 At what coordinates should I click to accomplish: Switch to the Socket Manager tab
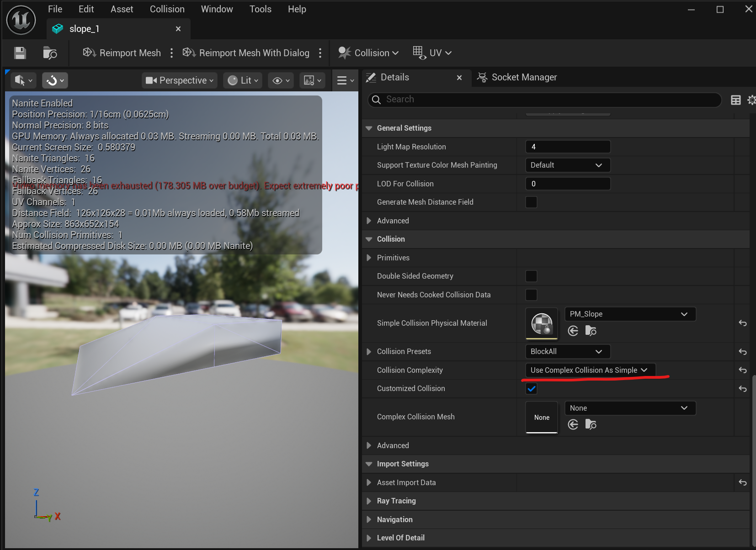click(x=517, y=77)
